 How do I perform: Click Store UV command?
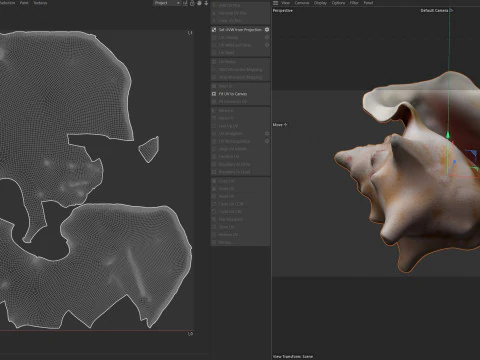[x=240, y=227]
